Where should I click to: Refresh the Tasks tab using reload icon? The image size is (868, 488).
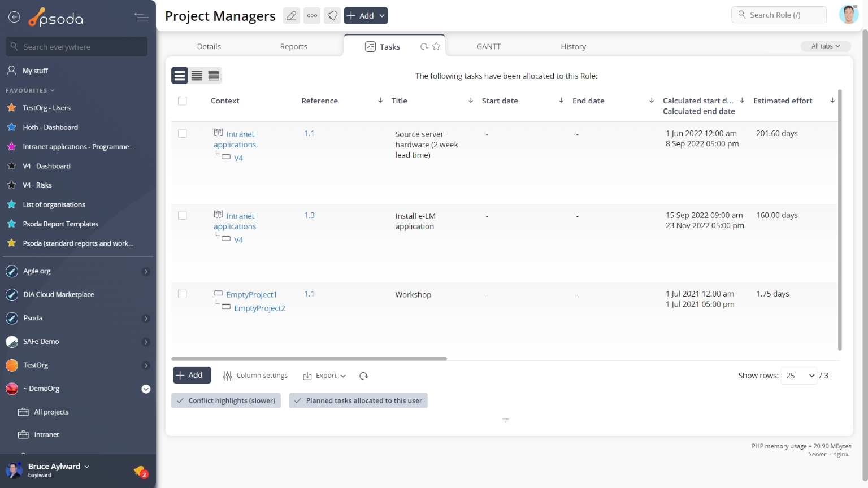coord(424,47)
